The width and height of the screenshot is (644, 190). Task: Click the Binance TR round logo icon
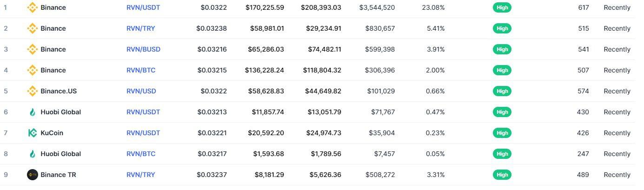pyautogui.click(x=32, y=175)
